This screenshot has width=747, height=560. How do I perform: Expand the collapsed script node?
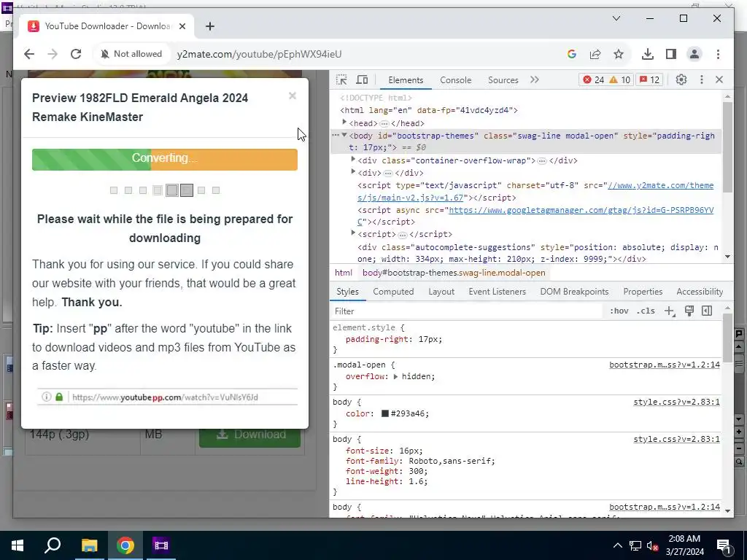click(x=353, y=233)
